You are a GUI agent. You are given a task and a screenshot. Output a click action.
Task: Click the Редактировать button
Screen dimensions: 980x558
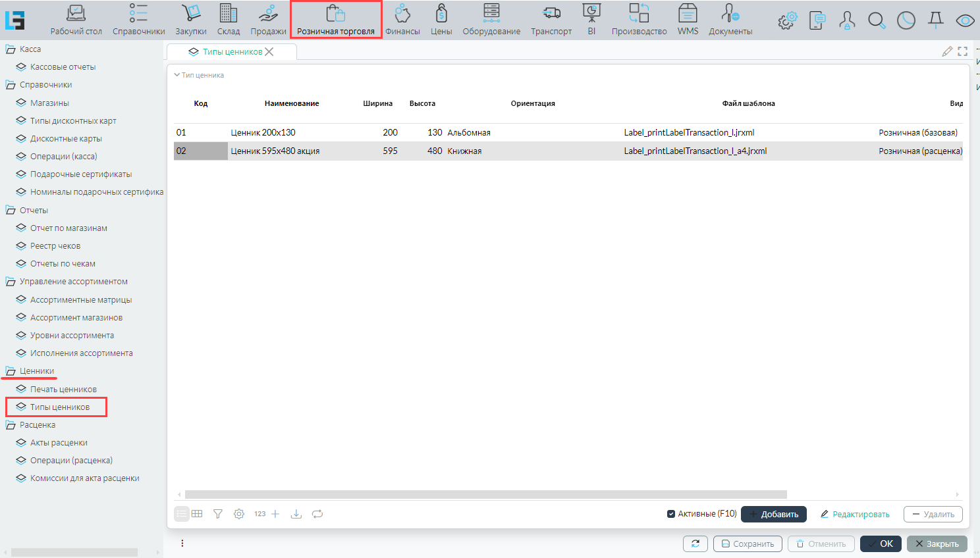[855, 514]
